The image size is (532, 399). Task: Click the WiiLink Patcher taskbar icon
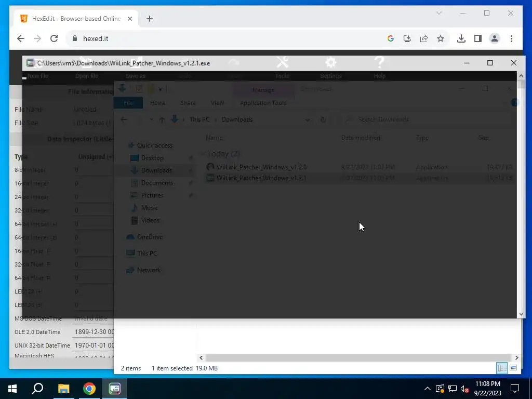115,389
